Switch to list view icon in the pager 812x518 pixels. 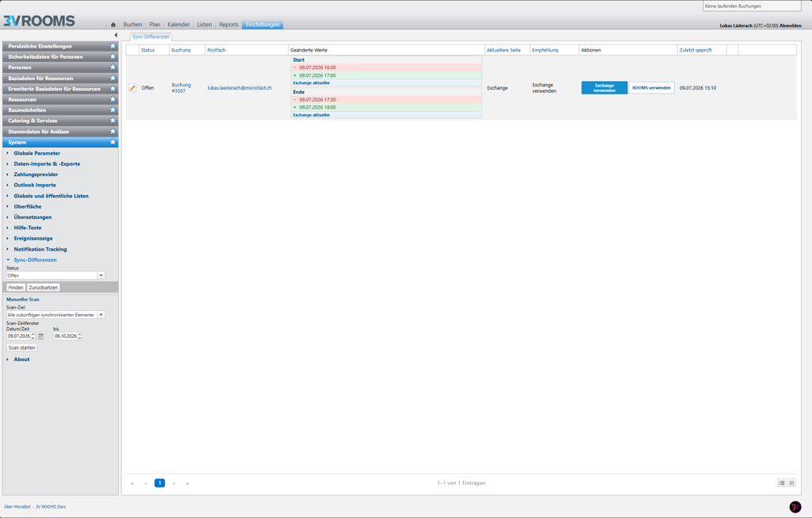point(781,483)
